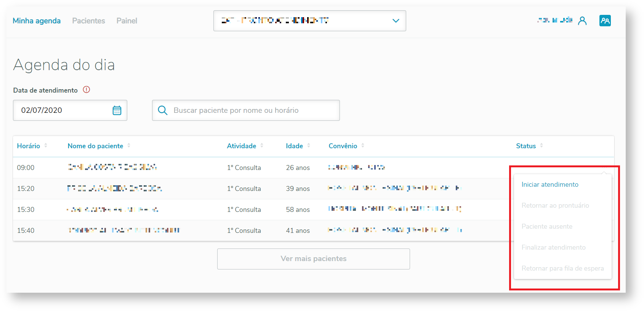Open the Minha agenda tab
Viewport: 644px width, 311px height.
(37, 21)
